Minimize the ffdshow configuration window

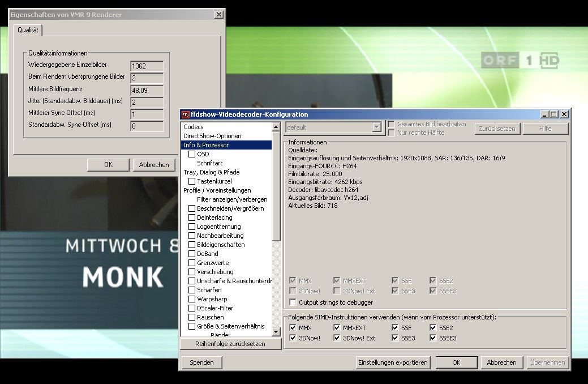click(544, 114)
